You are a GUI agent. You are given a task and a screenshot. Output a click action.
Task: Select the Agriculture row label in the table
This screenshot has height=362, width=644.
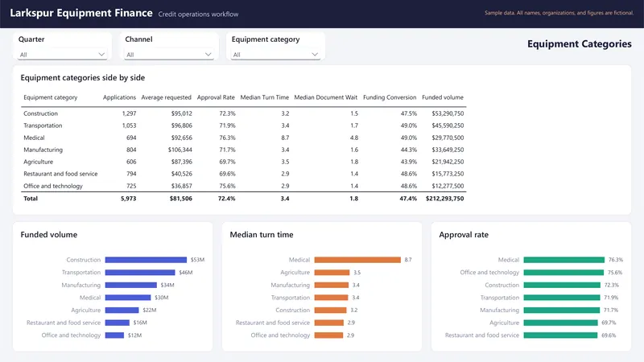(x=38, y=162)
